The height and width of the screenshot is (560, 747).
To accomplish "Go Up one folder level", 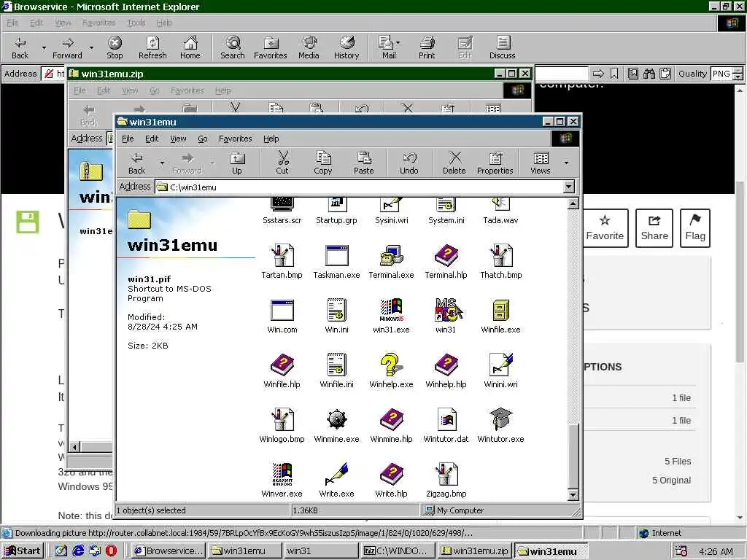I will [x=237, y=163].
